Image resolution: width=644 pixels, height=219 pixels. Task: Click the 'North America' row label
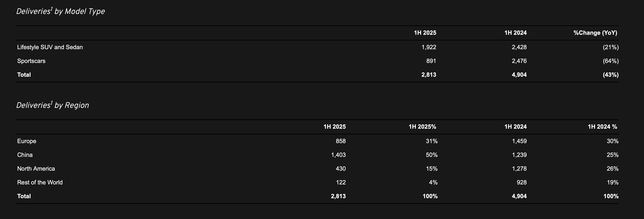[36, 169]
